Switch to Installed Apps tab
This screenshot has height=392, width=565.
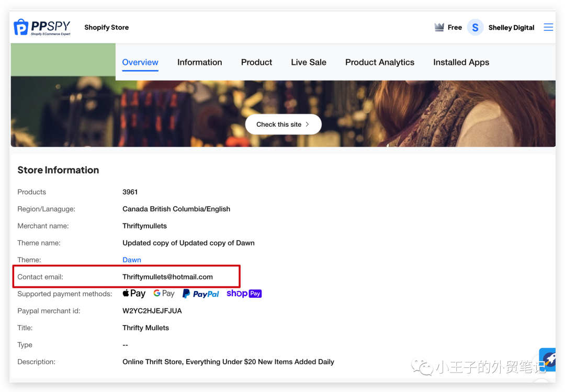point(461,62)
